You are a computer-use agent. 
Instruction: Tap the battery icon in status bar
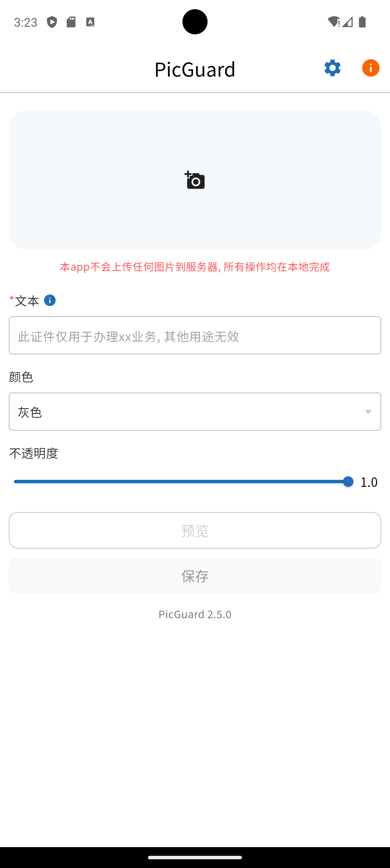click(x=362, y=22)
